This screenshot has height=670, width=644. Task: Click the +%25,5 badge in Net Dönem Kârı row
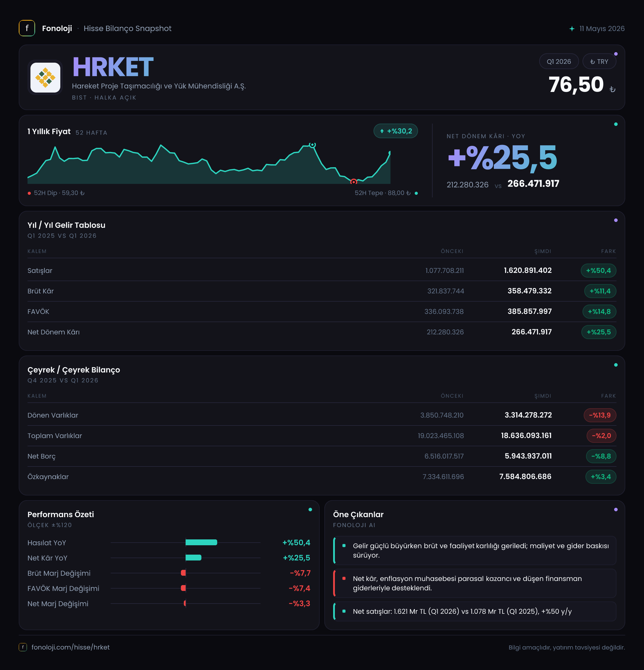pos(599,332)
